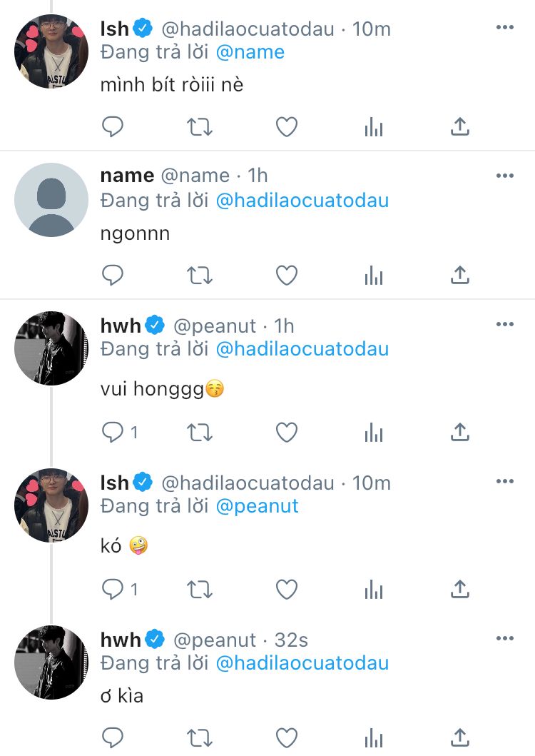Viewport: 535px width, 756px height.
Task: Open more options for "ngonnn" tweet
Action: click(x=505, y=176)
